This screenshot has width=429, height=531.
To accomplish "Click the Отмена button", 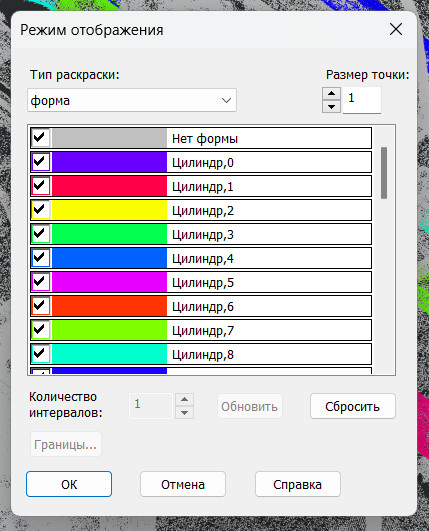I will click(183, 484).
